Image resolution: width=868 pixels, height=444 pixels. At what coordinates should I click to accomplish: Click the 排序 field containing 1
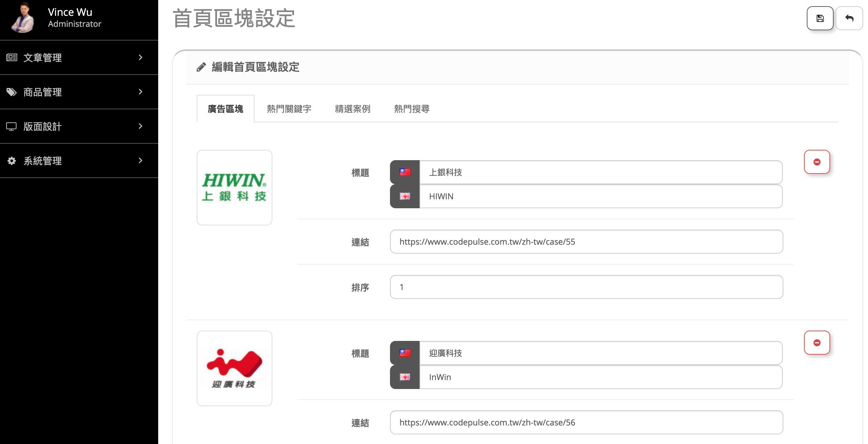click(586, 287)
